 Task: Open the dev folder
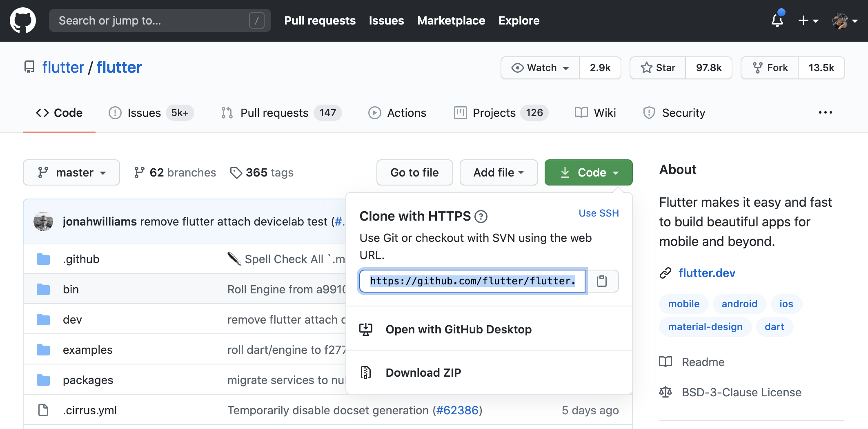[72, 320]
